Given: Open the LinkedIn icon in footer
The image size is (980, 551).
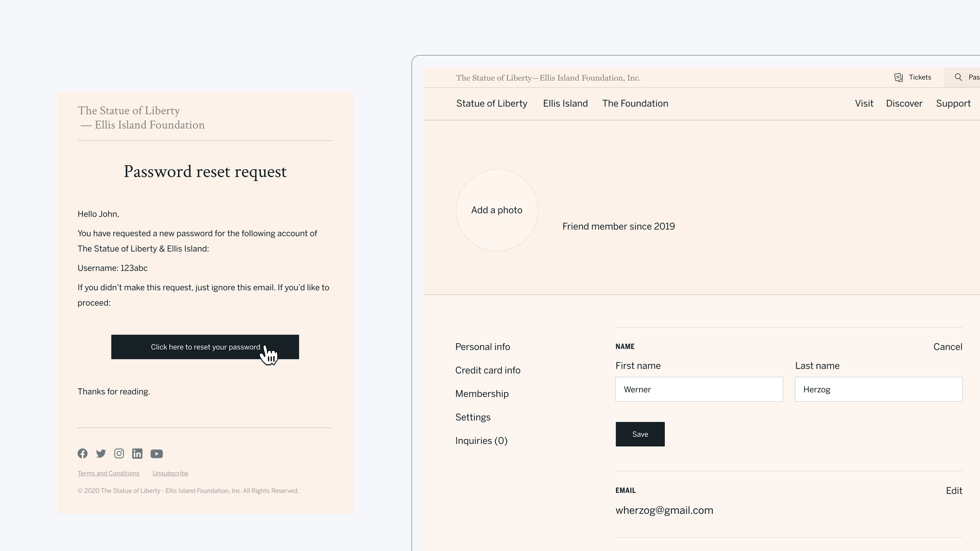Looking at the screenshot, I should (137, 453).
